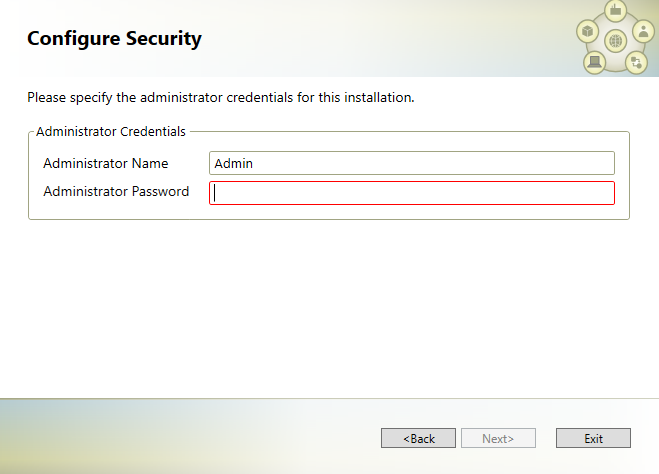The width and height of the screenshot is (659, 474).
Task: Go to the previous step with <Back
Action: pyautogui.click(x=418, y=438)
